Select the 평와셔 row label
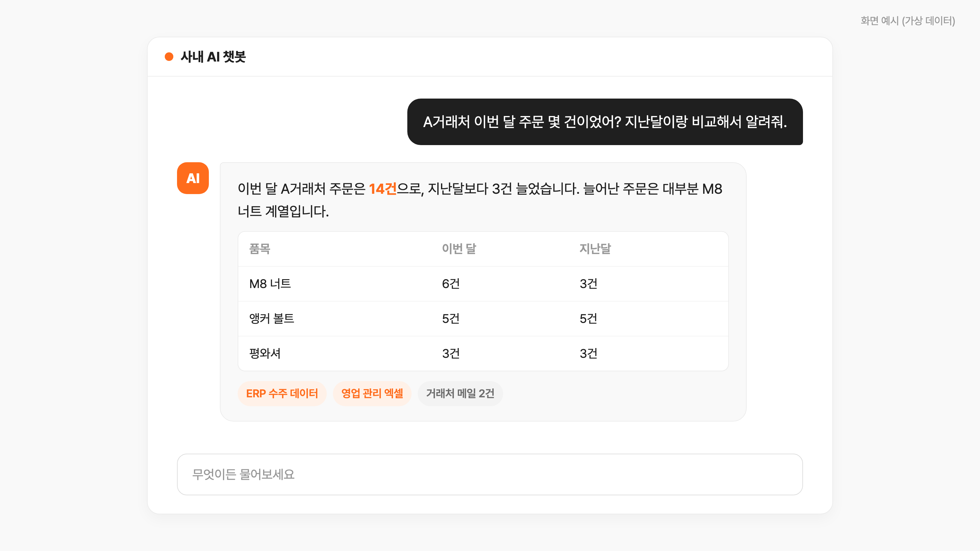 coord(265,353)
